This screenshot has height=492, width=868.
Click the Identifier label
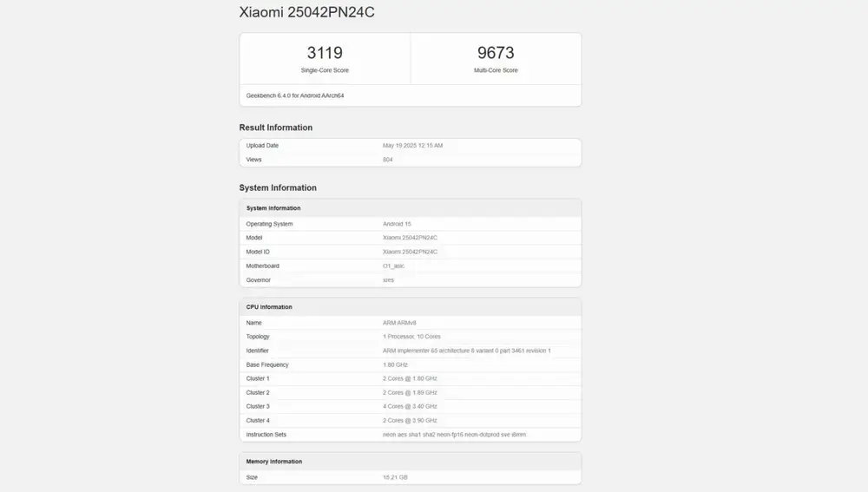click(x=258, y=351)
